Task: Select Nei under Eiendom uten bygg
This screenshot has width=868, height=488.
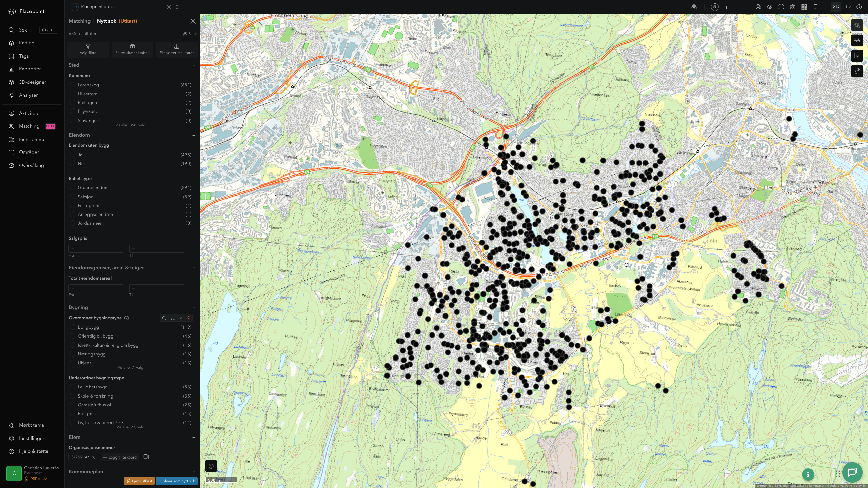Action: pyautogui.click(x=72, y=163)
